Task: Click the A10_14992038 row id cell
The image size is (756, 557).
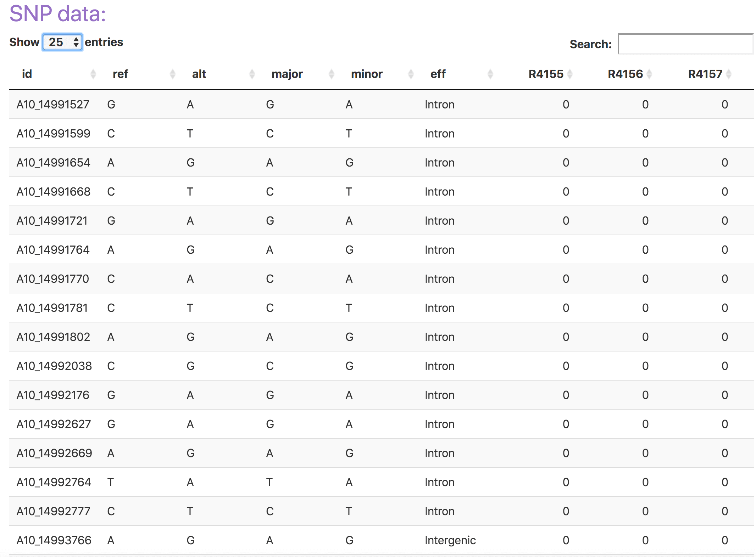Action: pos(54,366)
